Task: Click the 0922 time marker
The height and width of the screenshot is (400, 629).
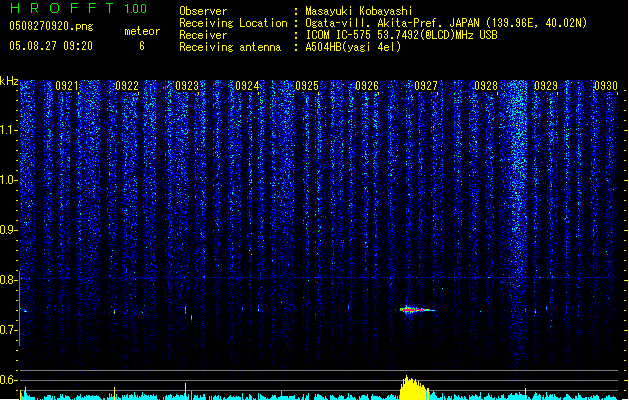Action: [127, 86]
